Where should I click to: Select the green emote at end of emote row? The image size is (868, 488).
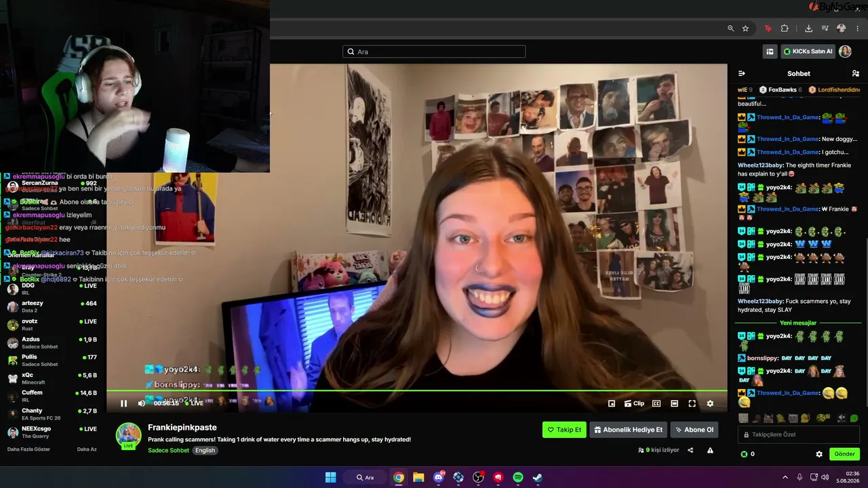[854, 418]
